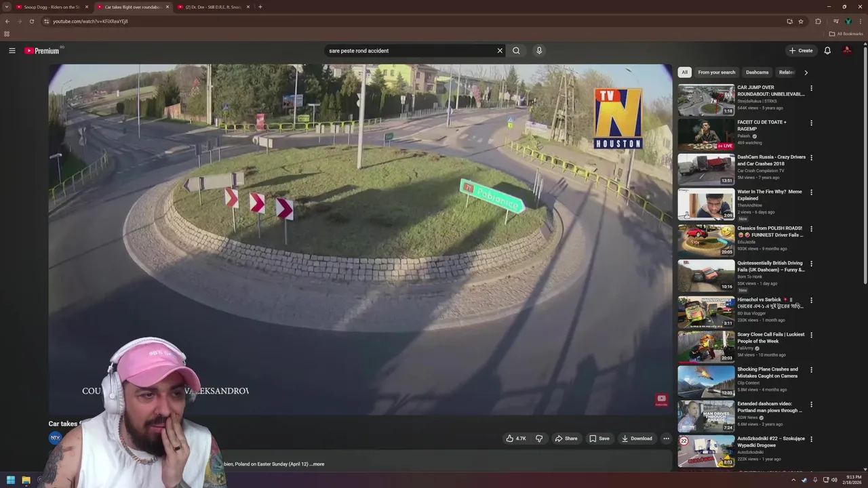Open the apps grid icon on bookmarks bar

(7, 34)
